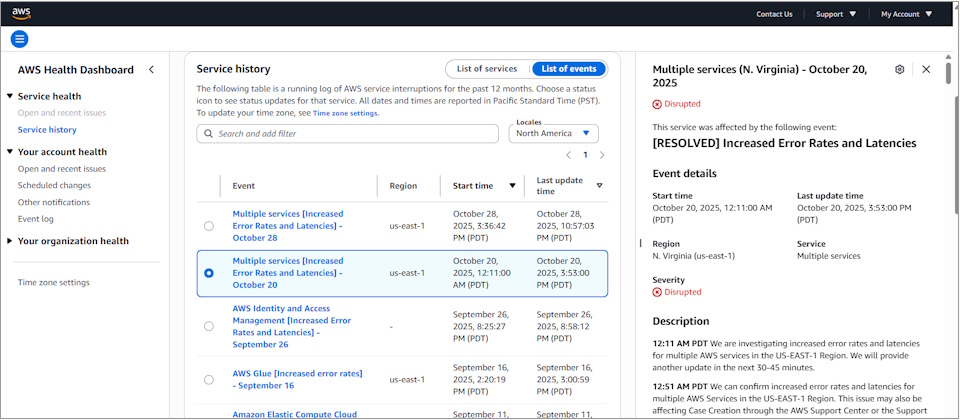
Task: Open the My Account dropdown menu
Action: click(x=906, y=14)
